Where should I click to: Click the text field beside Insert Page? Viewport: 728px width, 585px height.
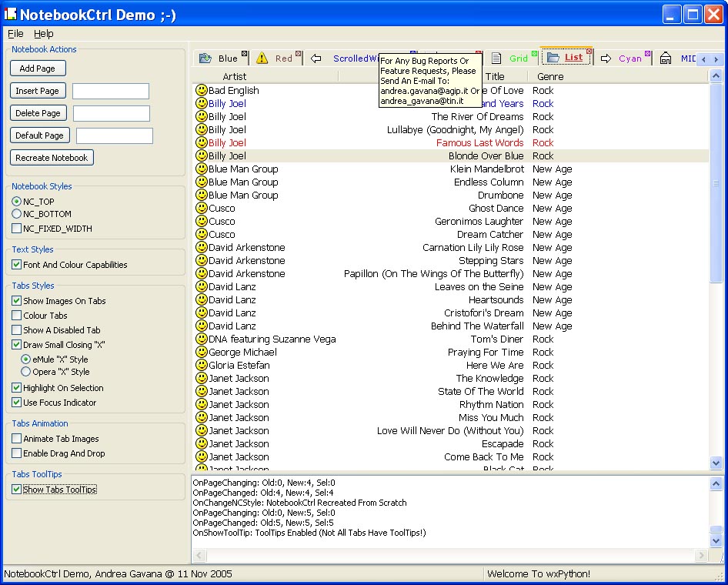click(x=111, y=92)
